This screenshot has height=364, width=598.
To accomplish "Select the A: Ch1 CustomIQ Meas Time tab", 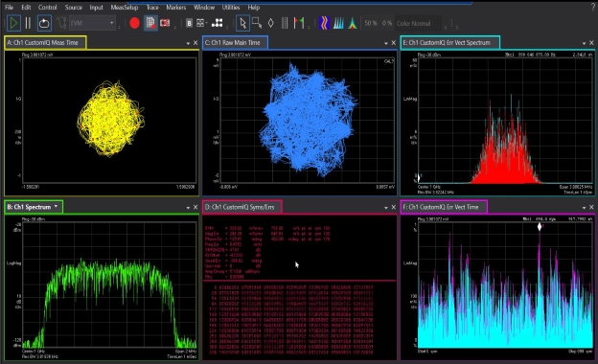I will 45,43.
